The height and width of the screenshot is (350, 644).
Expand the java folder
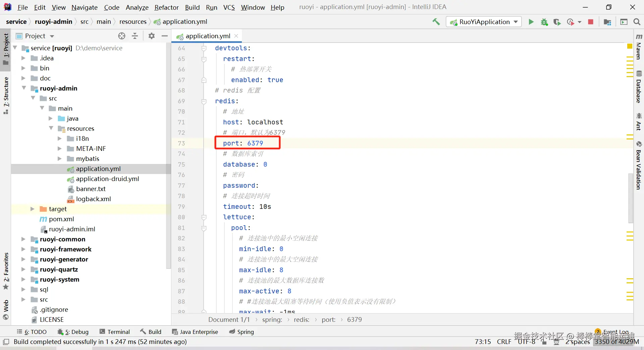[50, 118]
